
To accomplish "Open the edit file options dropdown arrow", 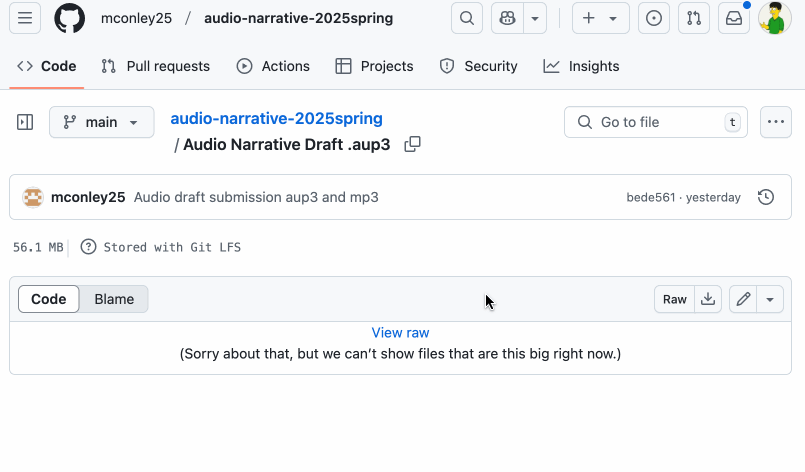I will click(x=769, y=299).
